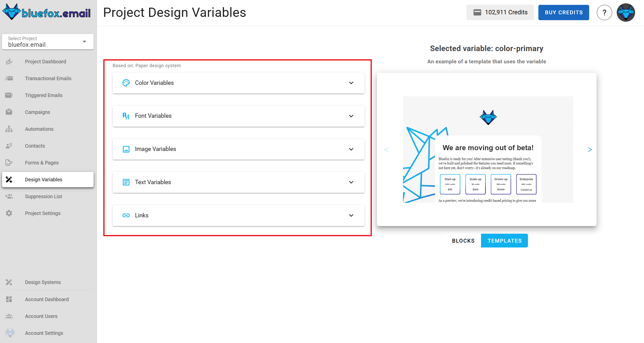Click the BUY CREDITS button
The height and width of the screenshot is (343, 644).
pos(564,12)
